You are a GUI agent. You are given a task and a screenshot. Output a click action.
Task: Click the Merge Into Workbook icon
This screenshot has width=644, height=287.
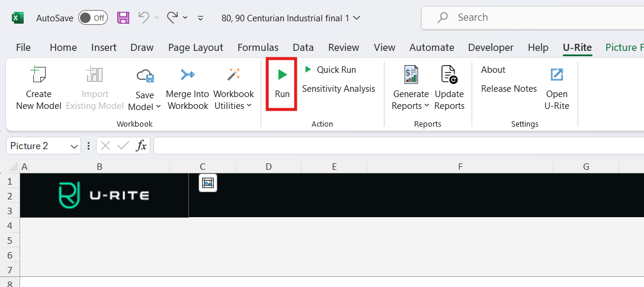click(x=187, y=75)
